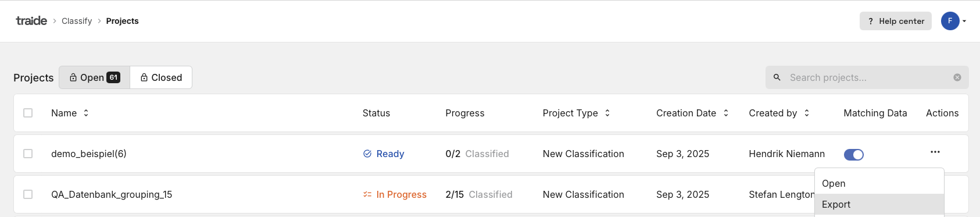Click the traide logo

31,21
